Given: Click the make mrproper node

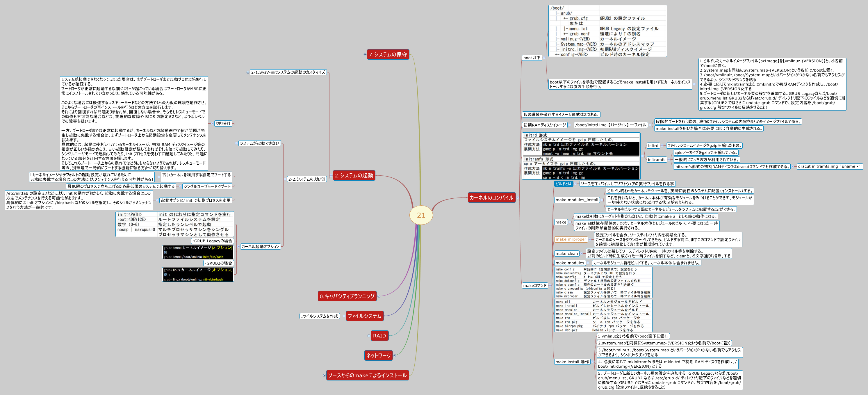Looking at the screenshot, I should tap(571, 240).
